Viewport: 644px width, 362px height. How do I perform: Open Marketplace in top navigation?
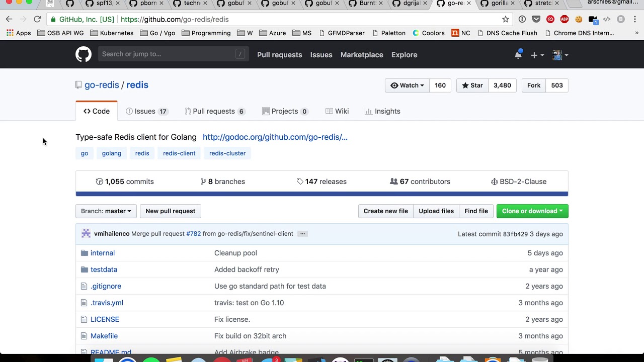coord(362,55)
